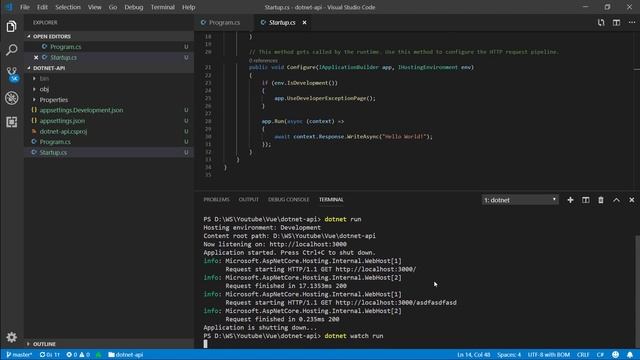The width and height of the screenshot is (640, 360).
Task: Open the Debug menu
Action: pos(133,7)
